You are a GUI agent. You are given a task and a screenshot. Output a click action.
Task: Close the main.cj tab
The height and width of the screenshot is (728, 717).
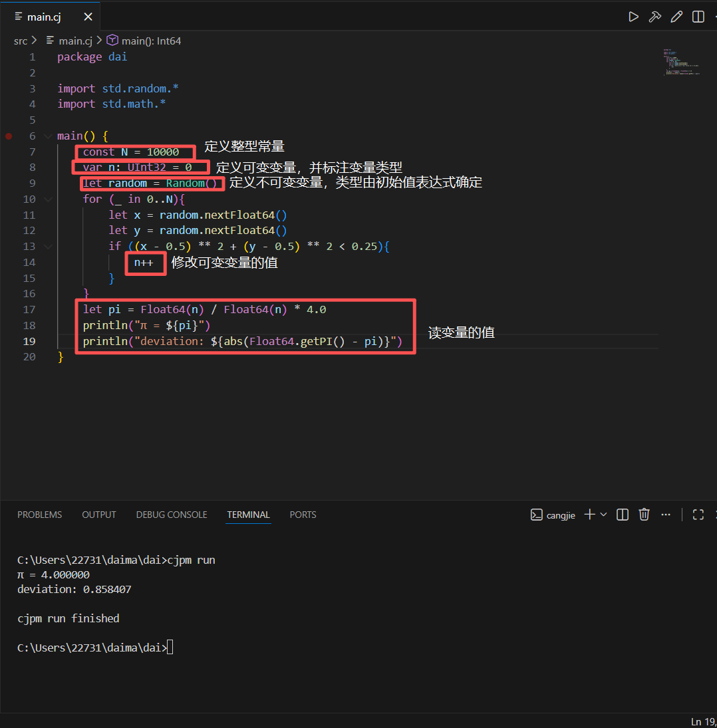pyautogui.click(x=88, y=17)
